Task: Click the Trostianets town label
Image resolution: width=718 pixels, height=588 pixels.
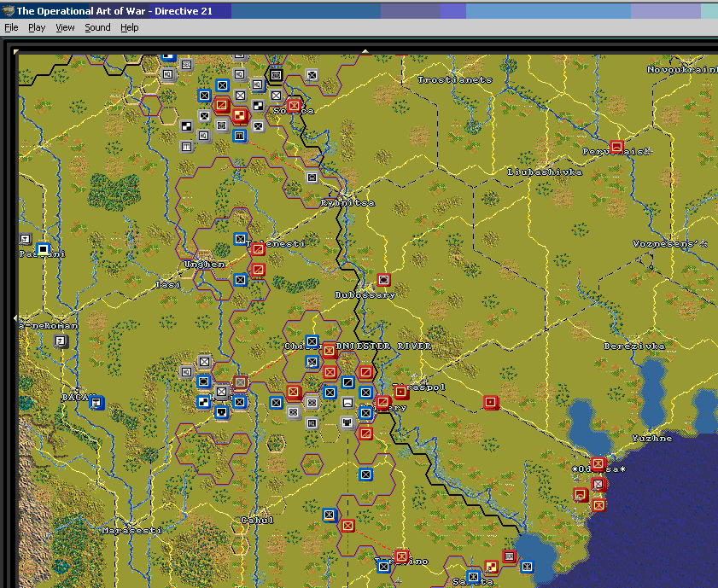Action: pos(455,80)
